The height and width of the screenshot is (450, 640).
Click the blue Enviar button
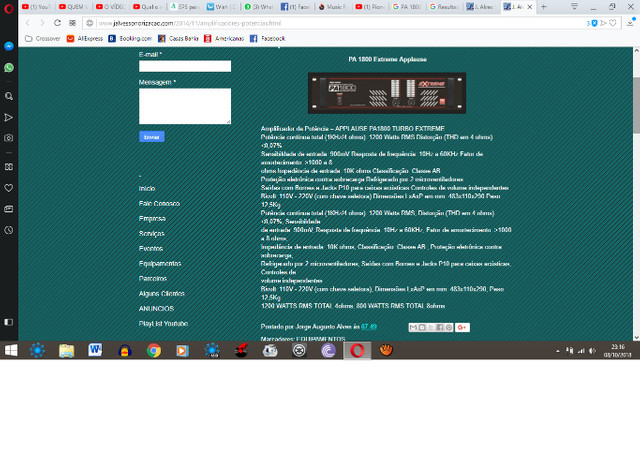coord(151,137)
